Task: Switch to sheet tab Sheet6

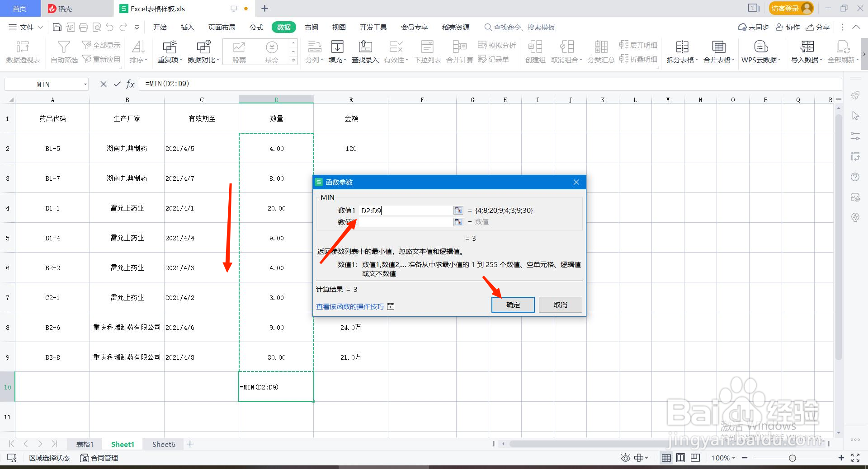Action: 164,444
